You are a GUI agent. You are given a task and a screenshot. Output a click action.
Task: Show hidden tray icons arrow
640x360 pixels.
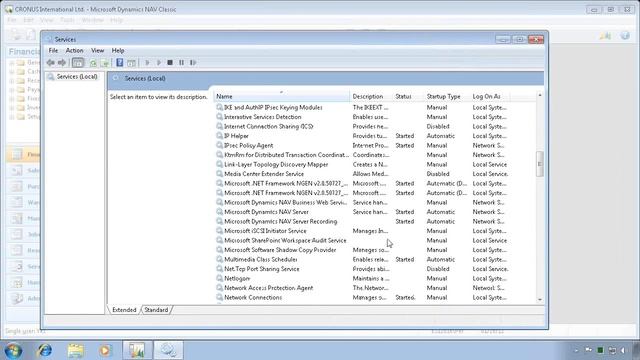(576, 350)
